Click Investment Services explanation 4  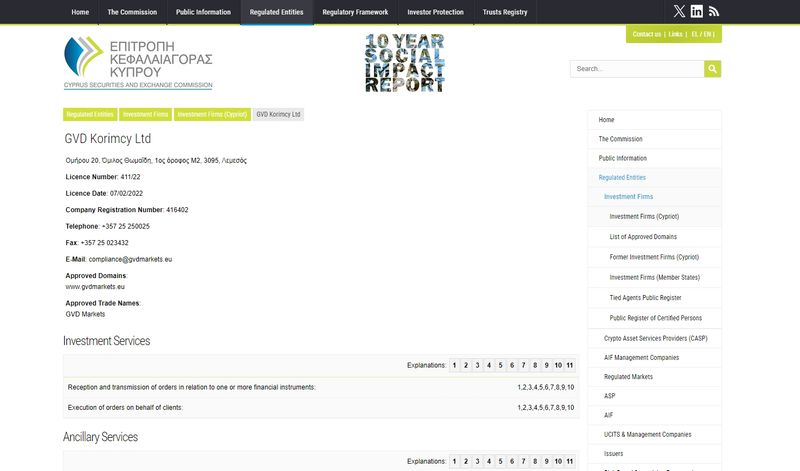tap(489, 365)
